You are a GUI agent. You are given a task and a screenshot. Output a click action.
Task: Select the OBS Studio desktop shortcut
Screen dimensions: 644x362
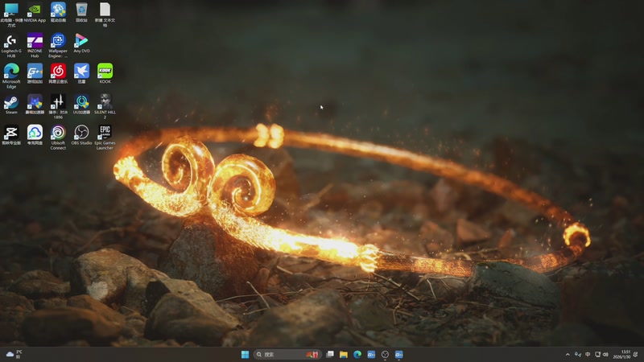click(x=81, y=135)
